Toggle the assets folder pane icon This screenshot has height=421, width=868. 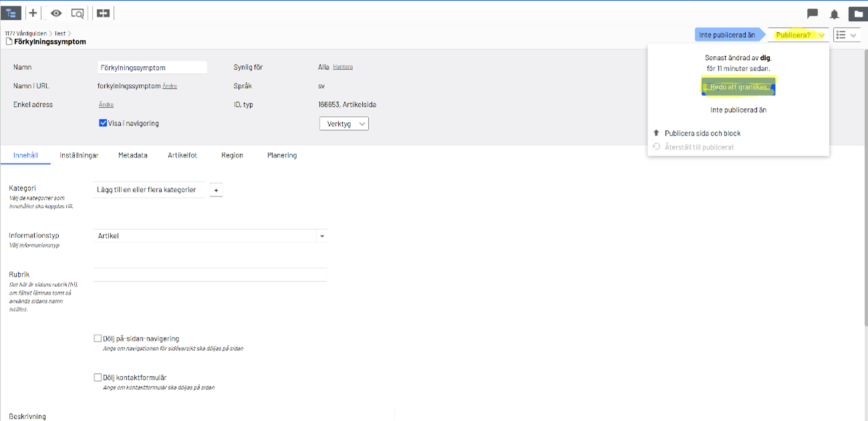(857, 13)
